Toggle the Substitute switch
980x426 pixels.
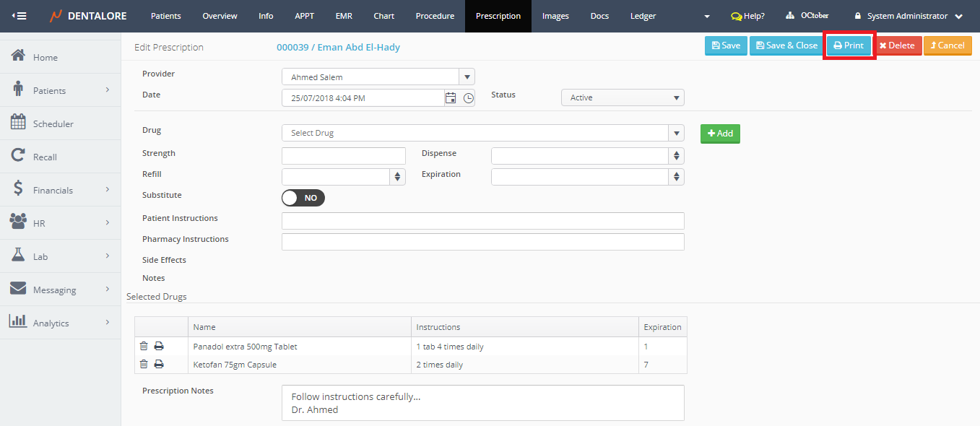[x=303, y=198]
